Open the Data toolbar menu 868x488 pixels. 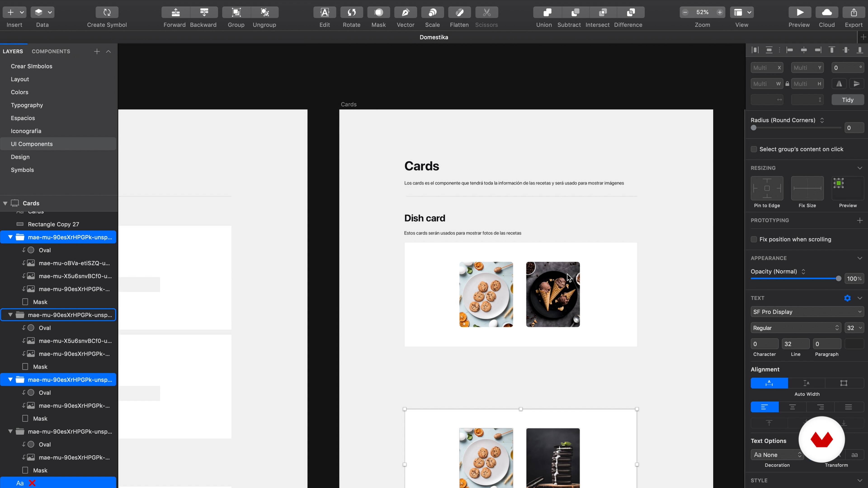coord(42,12)
